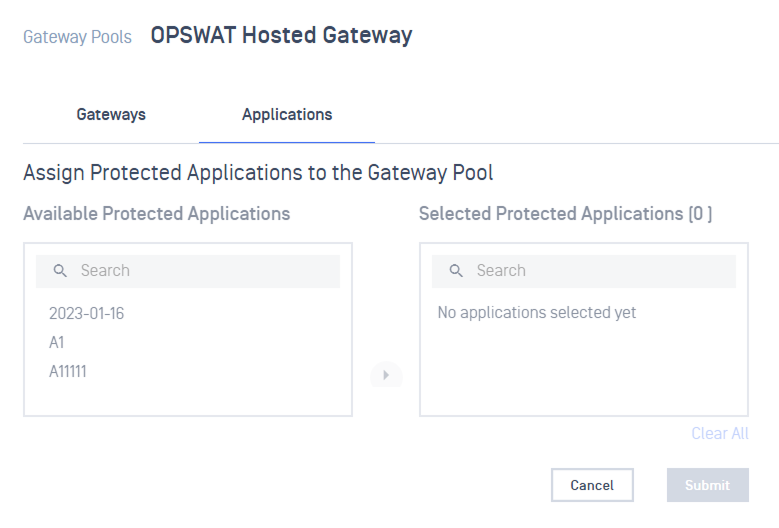779x528 pixels.
Task: Switch to the Gateways tab
Action: [111, 115]
